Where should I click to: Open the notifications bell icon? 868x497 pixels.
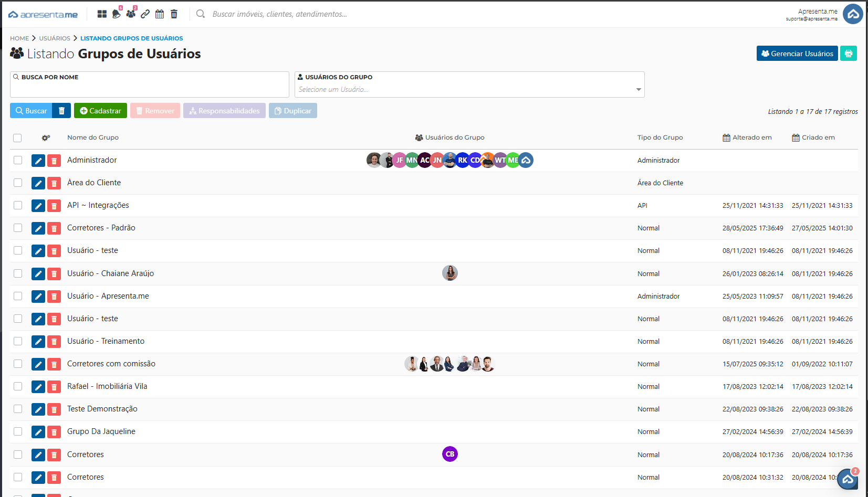coord(116,14)
